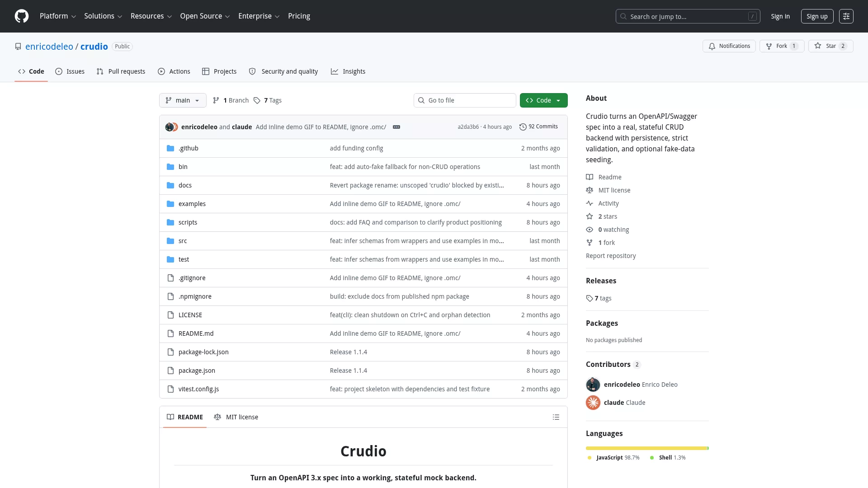
Task: Open the global navigation menu icon
Action: (x=846, y=16)
